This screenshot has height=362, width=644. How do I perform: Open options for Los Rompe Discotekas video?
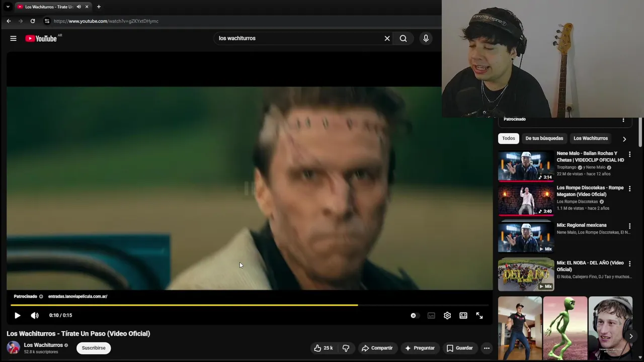click(629, 189)
